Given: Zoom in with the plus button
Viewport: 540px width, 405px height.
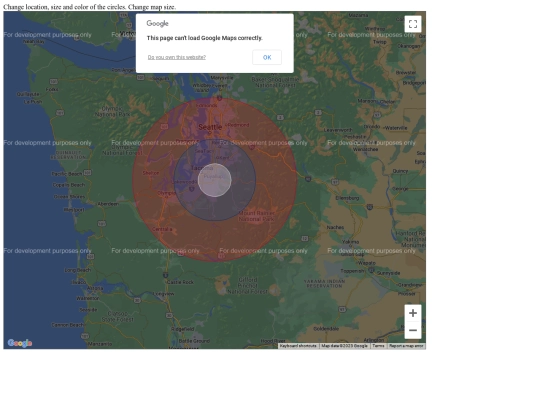Looking at the screenshot, I should pos(413,313).
